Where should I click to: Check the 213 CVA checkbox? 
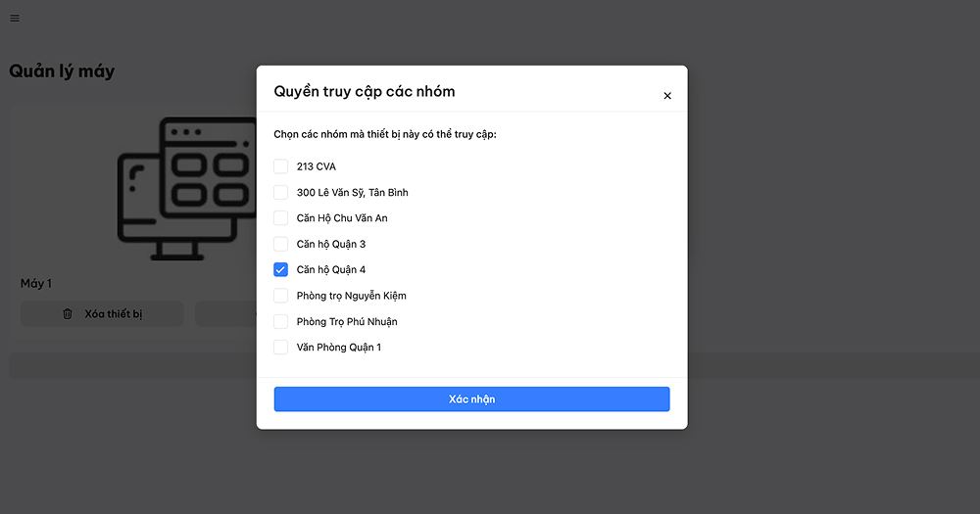[x=280, y=166]
